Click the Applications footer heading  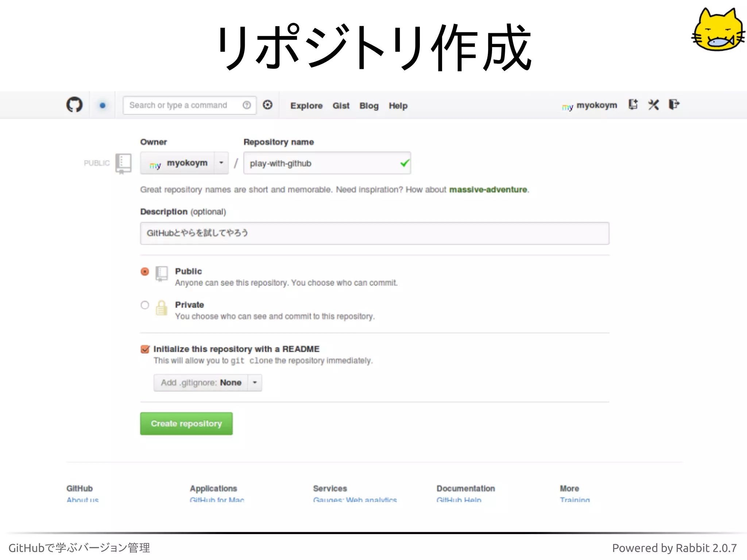(x=213, y=489)
